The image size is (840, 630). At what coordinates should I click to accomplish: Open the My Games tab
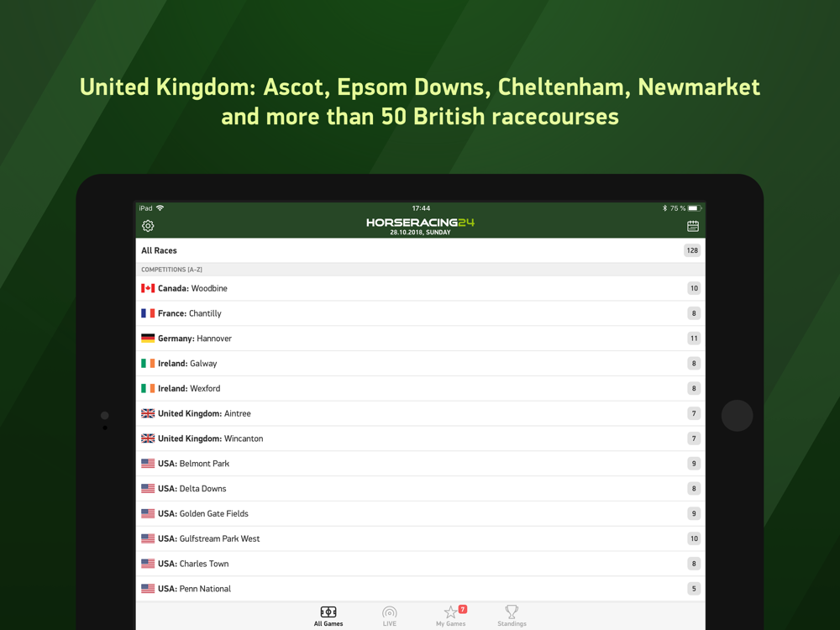tap(450, 616)
